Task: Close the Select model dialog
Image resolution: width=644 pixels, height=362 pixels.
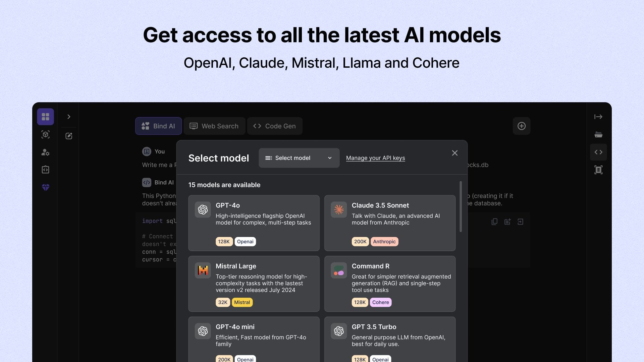Action: click(454, 153)
